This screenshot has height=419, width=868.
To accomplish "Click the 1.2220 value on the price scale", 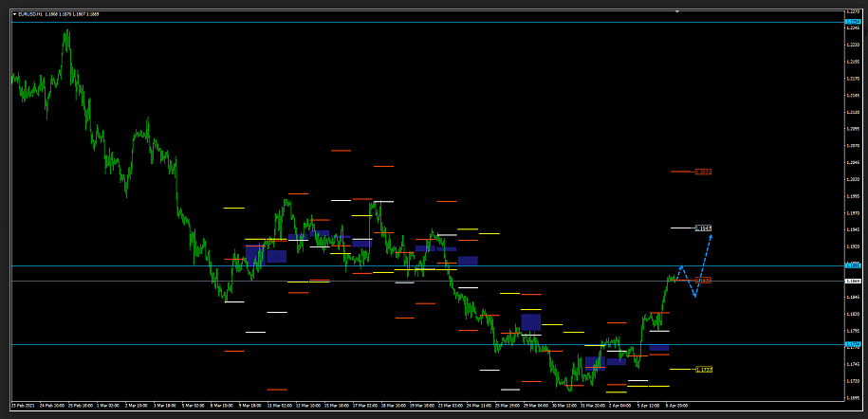I will tap(853, 46).
